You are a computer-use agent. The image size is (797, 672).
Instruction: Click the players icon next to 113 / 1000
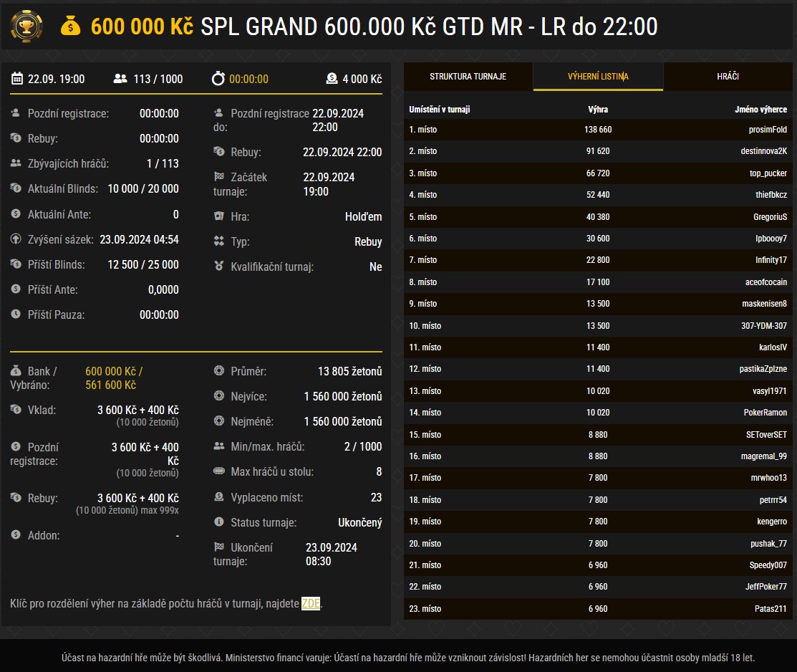click(x=120, y=79)
